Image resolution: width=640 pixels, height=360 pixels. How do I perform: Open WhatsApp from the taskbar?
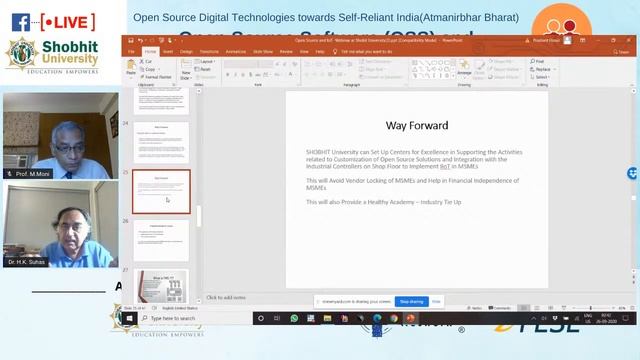(294, 318)
